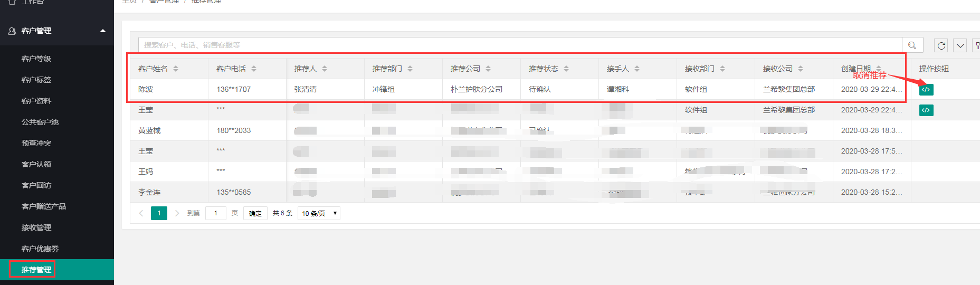980x285 pixels.
Task: Click status cell 待确认
Action: pyautogui.click(x=540, y=90)
